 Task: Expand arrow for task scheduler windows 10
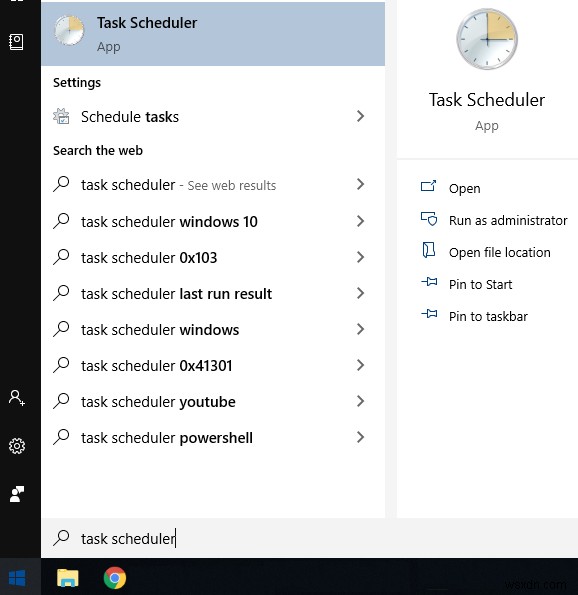click(360, 221)
